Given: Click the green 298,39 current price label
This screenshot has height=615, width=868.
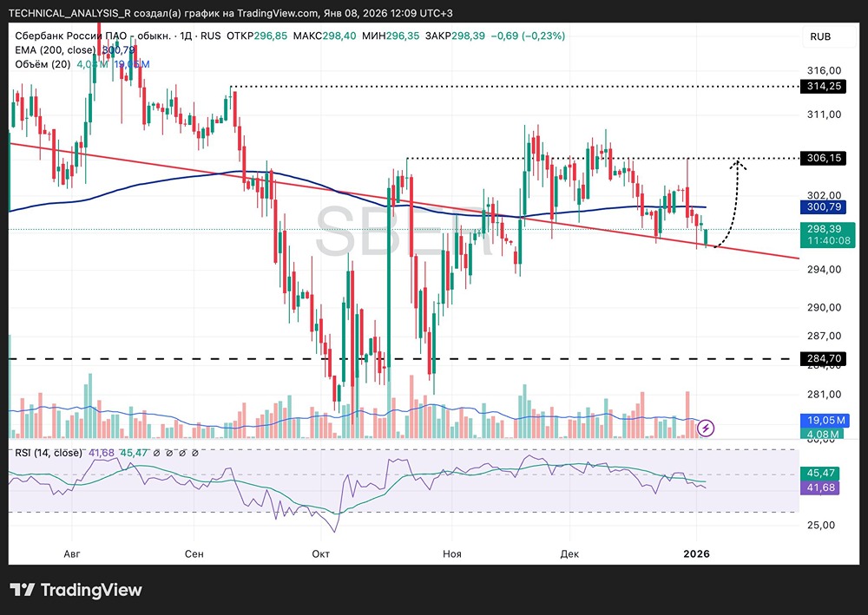Looking at the screenshot, I should click(827, 228).
